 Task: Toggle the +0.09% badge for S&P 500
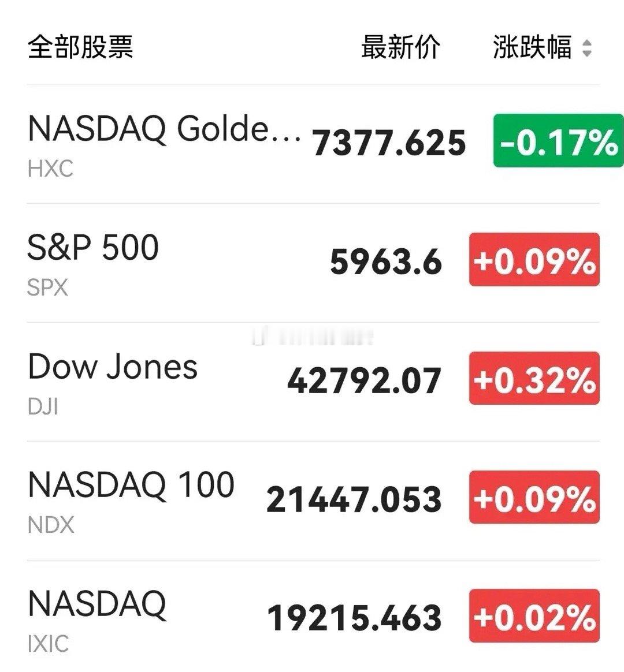pos(534,259)
